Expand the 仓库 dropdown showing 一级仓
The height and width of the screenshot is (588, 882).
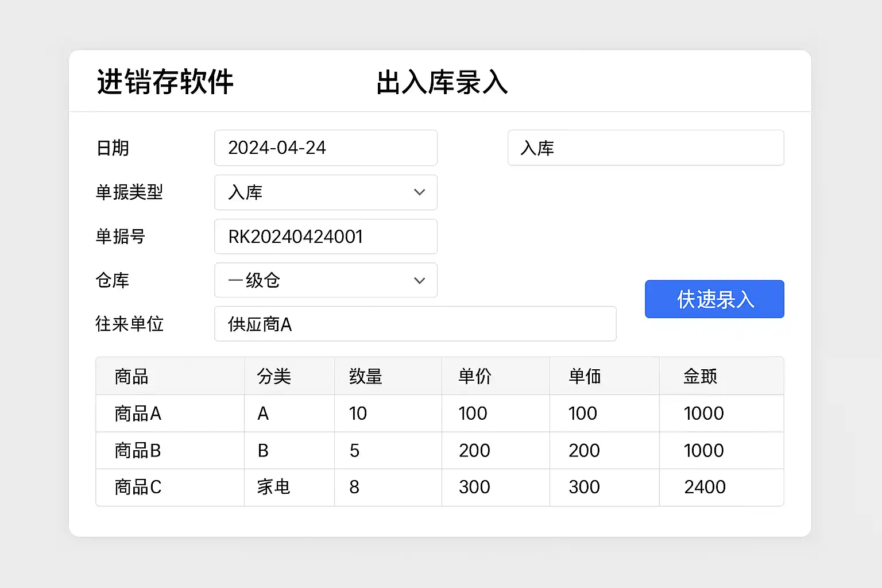tap(326, 280)
